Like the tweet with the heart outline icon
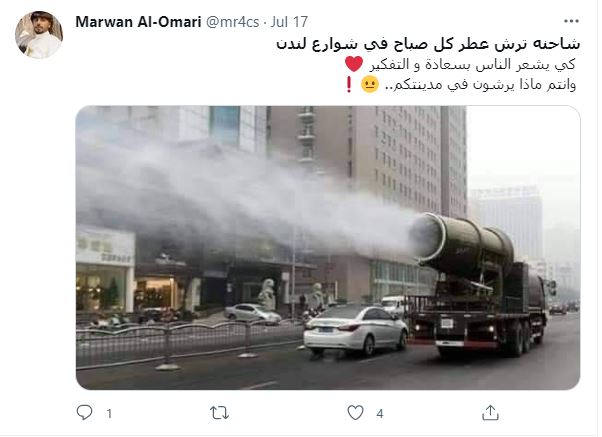 click(355, 413)
